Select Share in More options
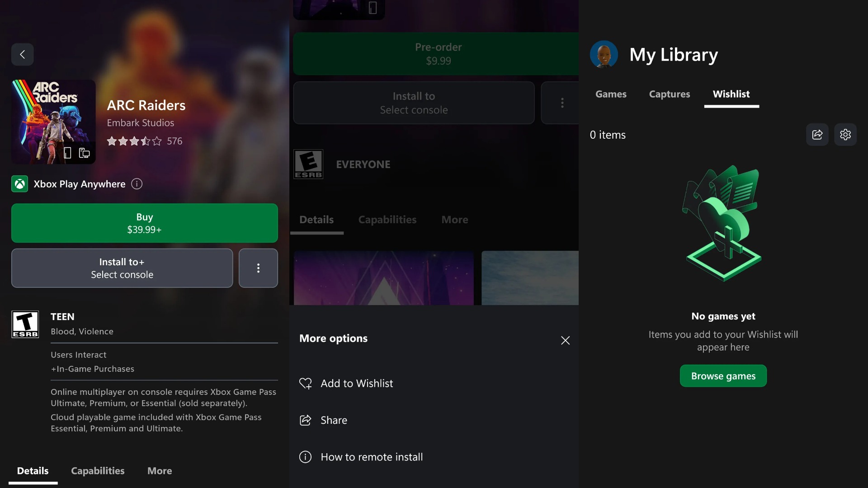868x488 pixels. pyautogui.click(x=334, y=420)
